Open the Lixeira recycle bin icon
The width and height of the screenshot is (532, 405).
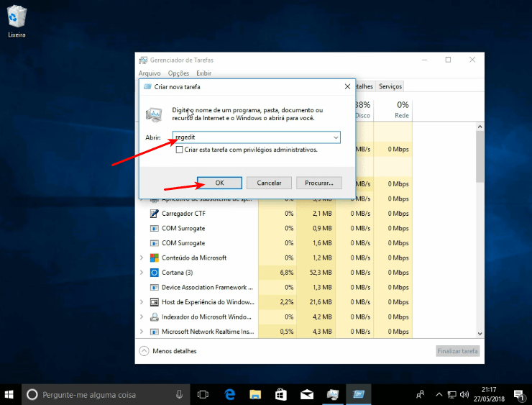click(17, 21)
